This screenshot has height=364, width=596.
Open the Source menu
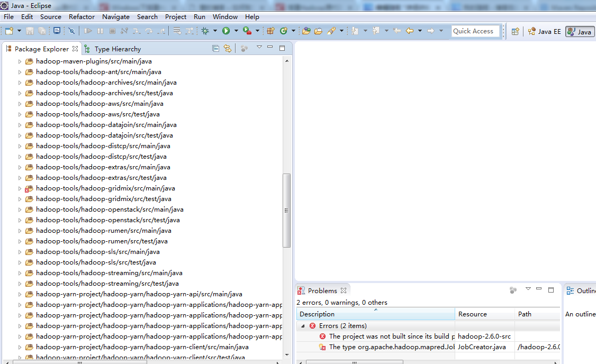click(x=51, y=17)
